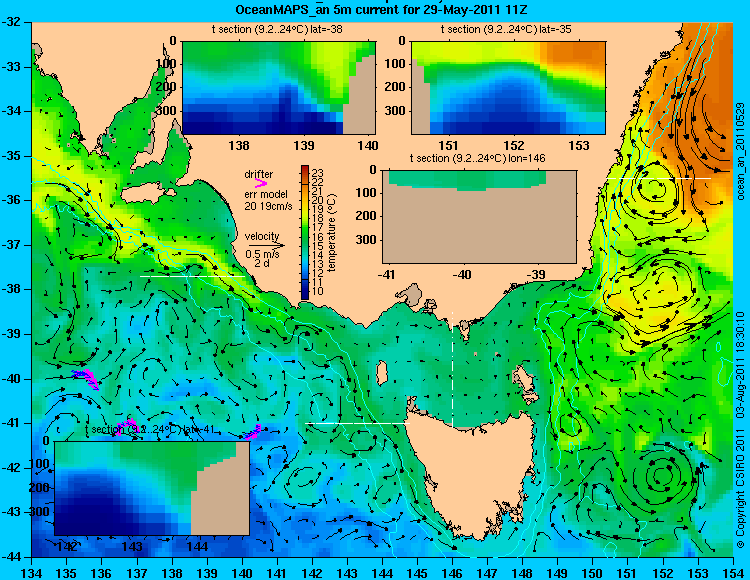
Task: Click '-40' under the lon=146 inset
Action: point(462,274)
